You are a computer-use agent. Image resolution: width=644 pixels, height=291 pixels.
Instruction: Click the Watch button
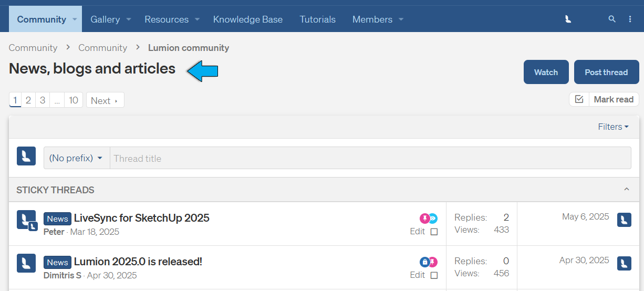(546, 72)
